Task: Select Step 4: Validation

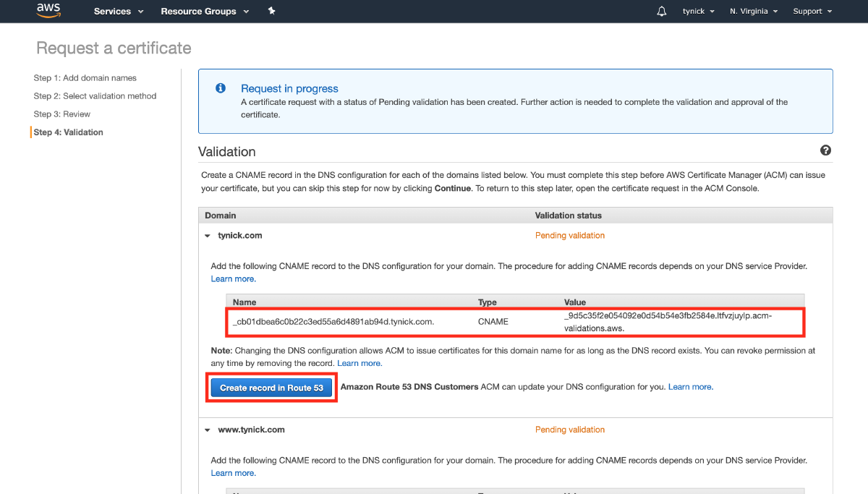Action: (68, 132)
